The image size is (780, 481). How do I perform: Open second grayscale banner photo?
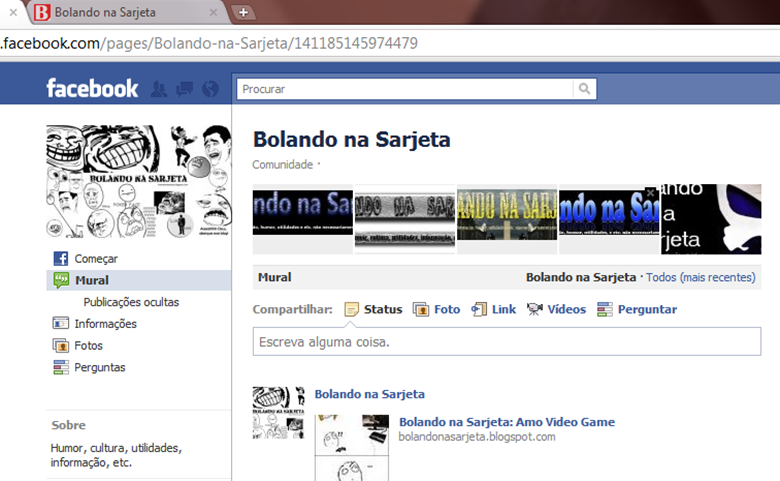pos(405,219)
